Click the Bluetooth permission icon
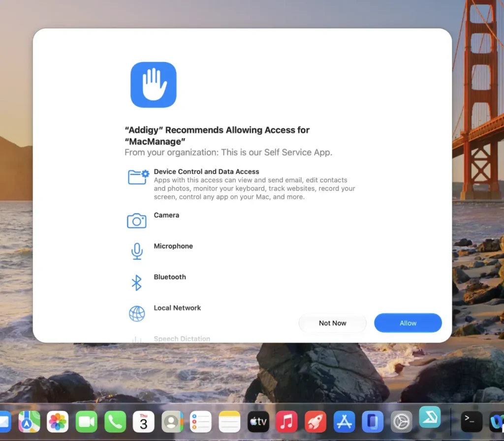The width and height of the screenshot is (504, 441). (137, 283)
